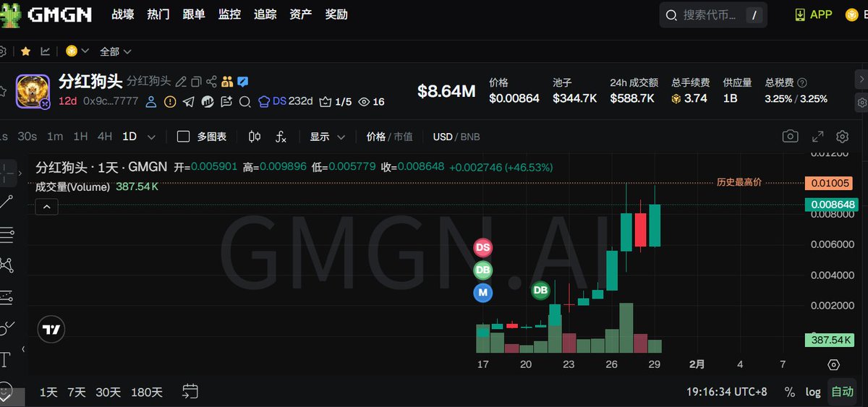Click the APP download button
The height and width of the screenshot is (407, 868).
coord(813,14)
